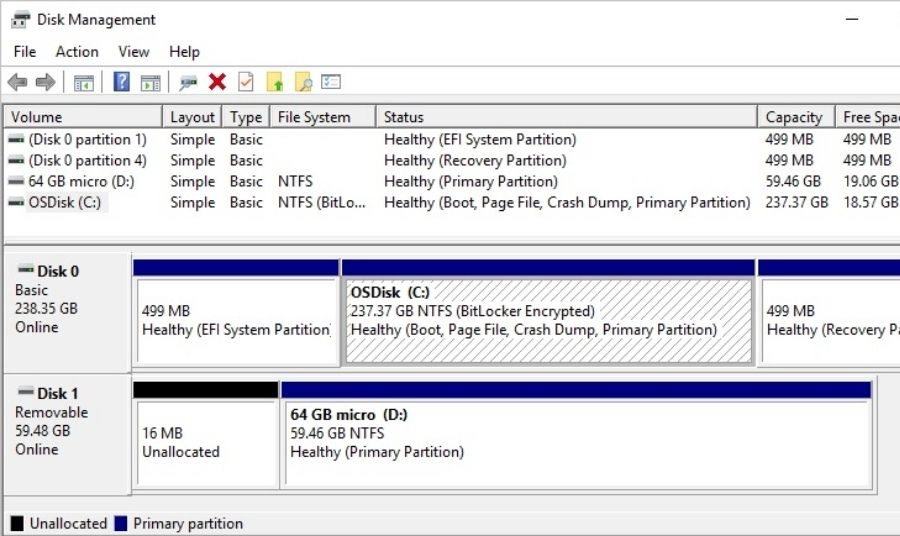Click the yellow note with magnifier icon
900x536 pixels.
point(303,82)
